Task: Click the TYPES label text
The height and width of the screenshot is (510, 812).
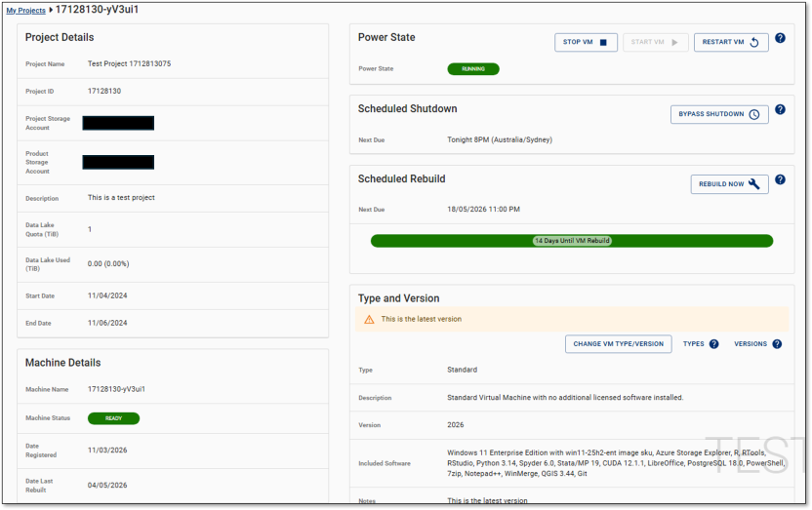Action: 693,344
